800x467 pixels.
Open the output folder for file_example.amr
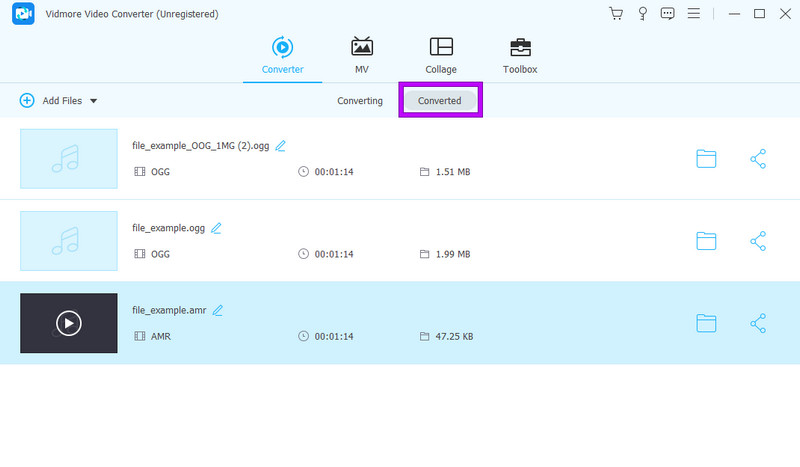click(706, 323)
